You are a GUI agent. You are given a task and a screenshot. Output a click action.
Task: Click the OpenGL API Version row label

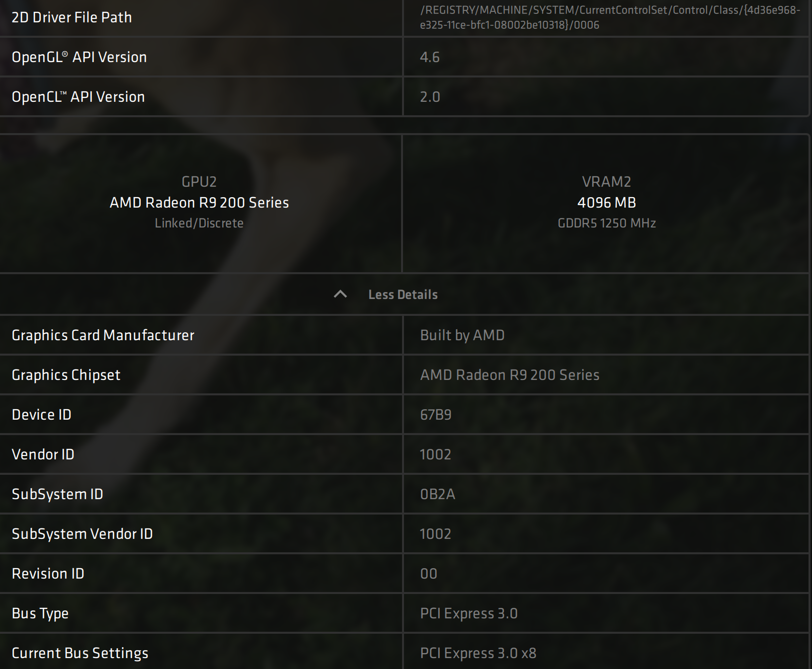coord(79,57)
